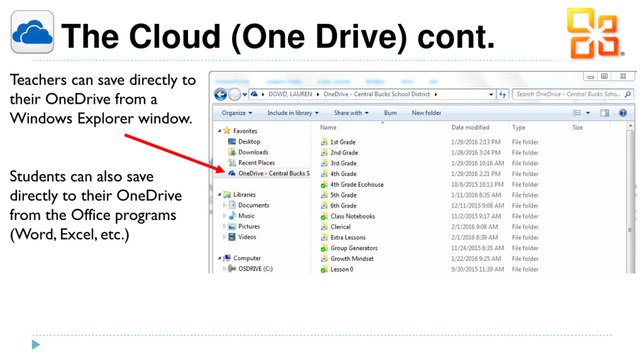The width and height of the screenshot is (644, 362).
Task: Collapse the Computer tree group
Action: click(x=219, y=258)
